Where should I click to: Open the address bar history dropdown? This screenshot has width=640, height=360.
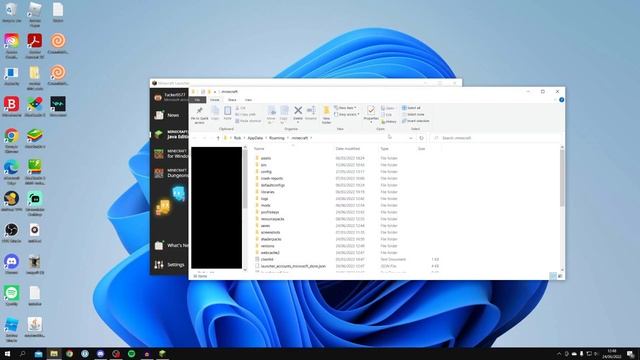tap(411, 138)
